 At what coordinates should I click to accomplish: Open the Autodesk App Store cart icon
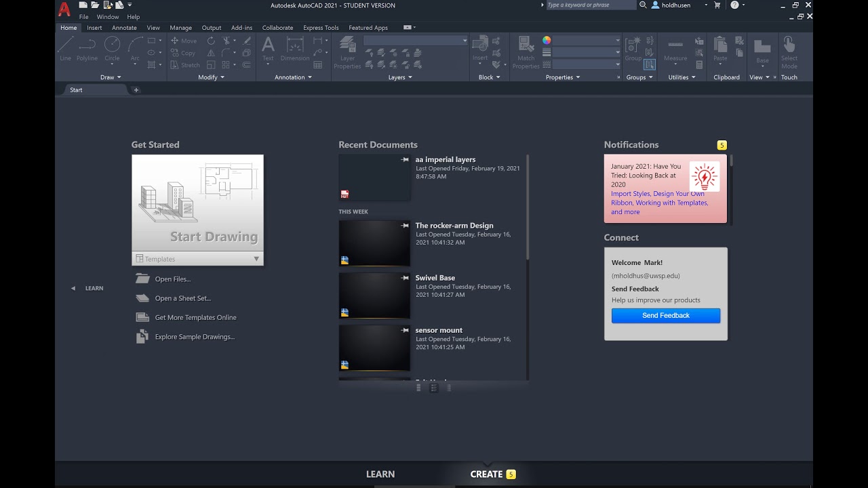coord(717,5)
